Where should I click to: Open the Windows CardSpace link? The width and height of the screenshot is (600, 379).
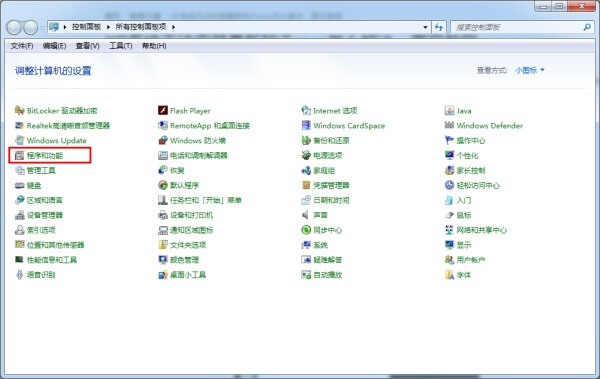click(349, 126)
